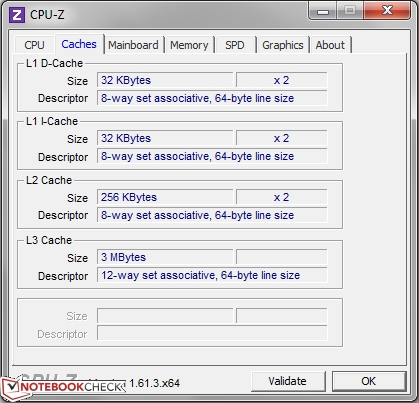Click the L1 I-Cache size 32 KBytes field
Screen dimensions: 419x403
tap(165, 138)
